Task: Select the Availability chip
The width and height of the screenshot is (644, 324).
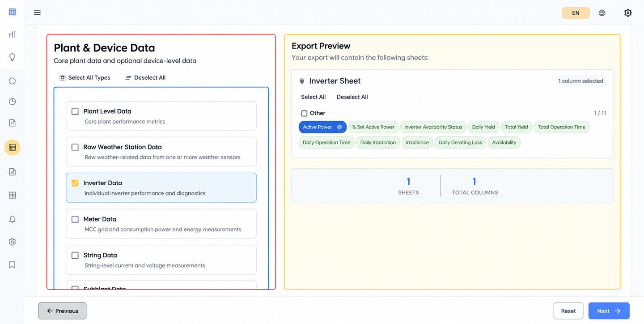Action: coord(504,142)
